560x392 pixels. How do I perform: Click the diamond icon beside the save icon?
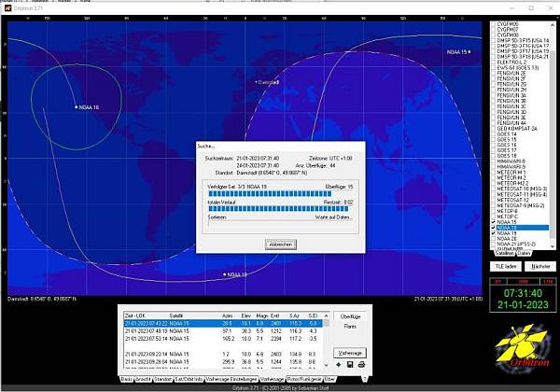339,365
